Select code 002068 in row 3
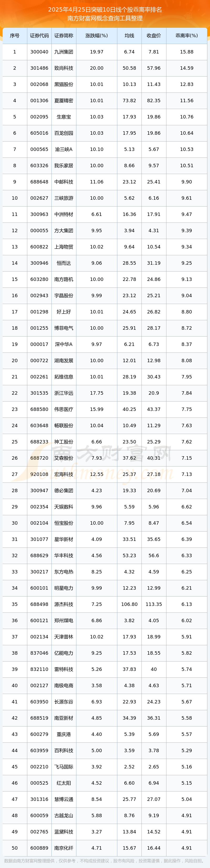210x868 pixels. coord(39,84)
